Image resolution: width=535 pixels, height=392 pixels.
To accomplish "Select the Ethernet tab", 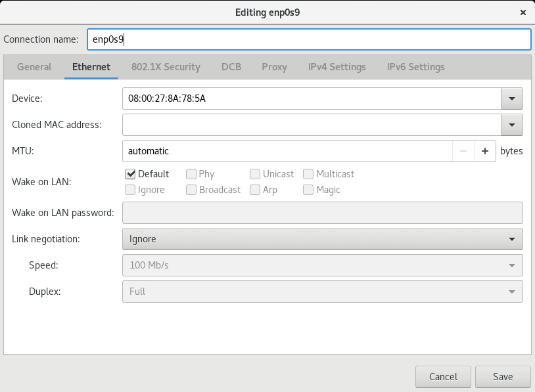I will click(x=91, y=67).
